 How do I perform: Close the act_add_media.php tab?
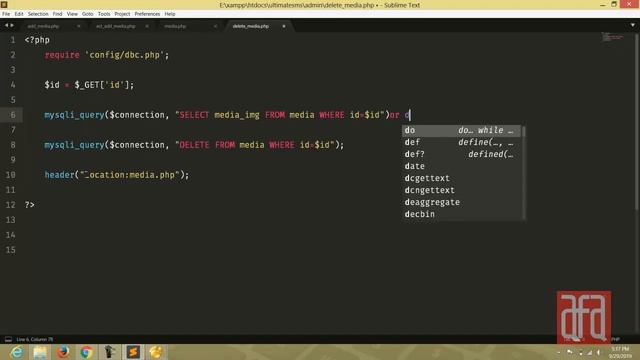[x=147, y=26]
